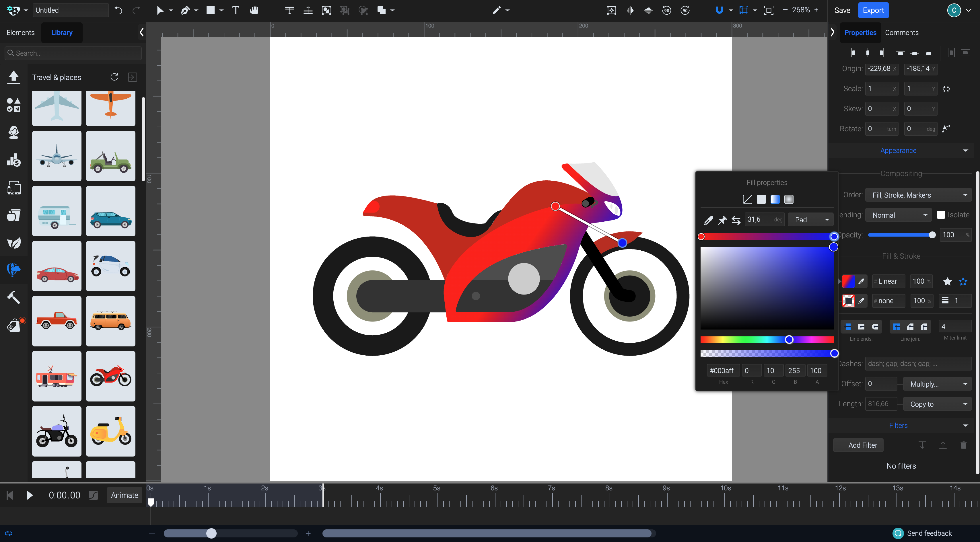Click the eyedropper in Fill properties
The width and height of the screenshot is (980, 542).
tap(708, 220)
